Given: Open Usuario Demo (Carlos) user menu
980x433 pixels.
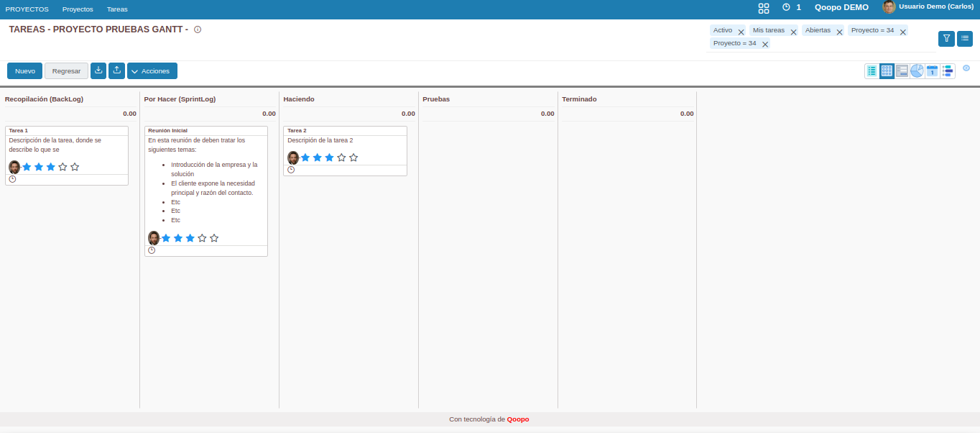Looking at the screenshot, I should pyautogui.click(x=936, y=6).
